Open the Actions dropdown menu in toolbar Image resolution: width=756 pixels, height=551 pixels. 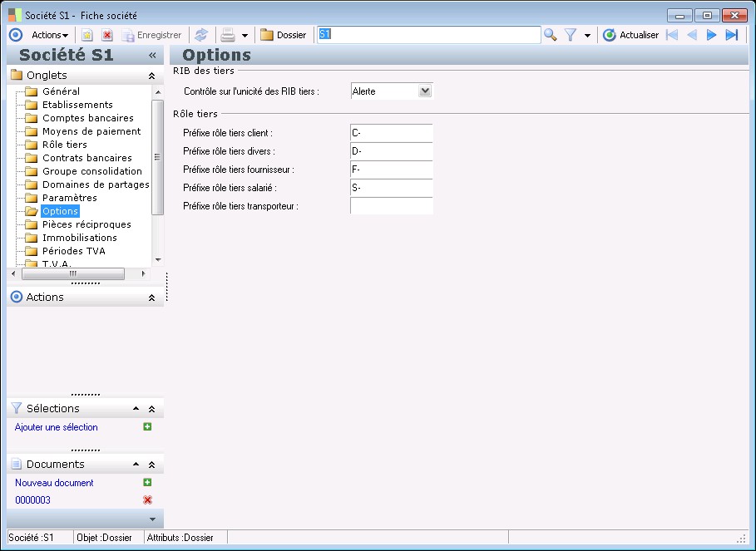50,35
